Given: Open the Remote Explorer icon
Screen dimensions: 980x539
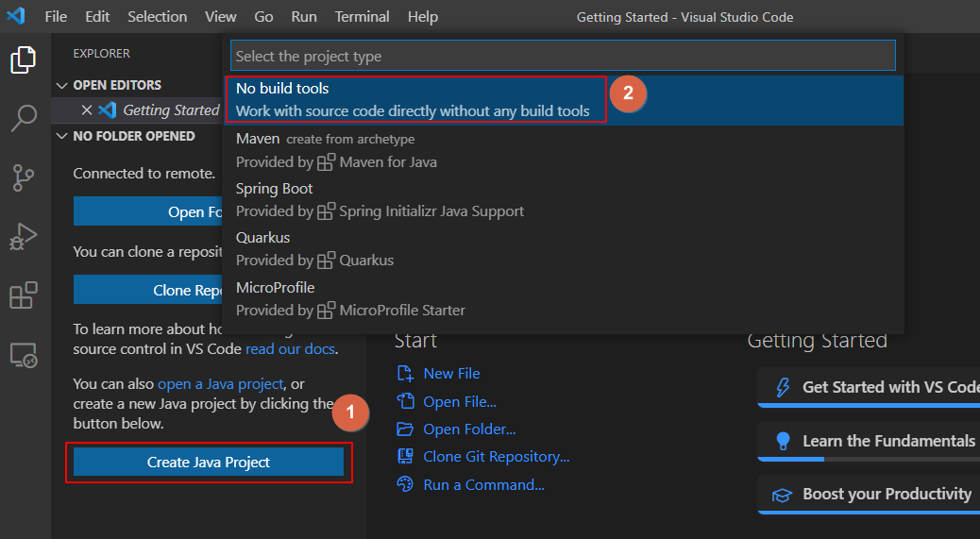Looking at the screenshot, I should coord(23,355).
